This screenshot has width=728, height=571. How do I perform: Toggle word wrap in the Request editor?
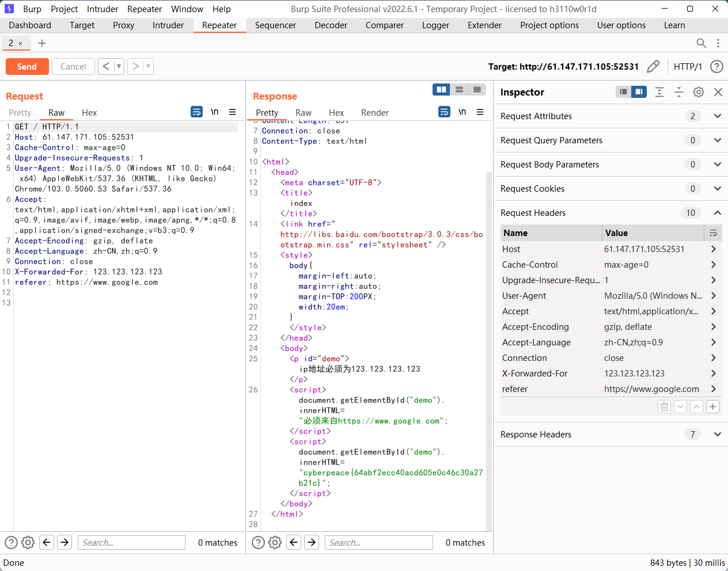[196, 112]
